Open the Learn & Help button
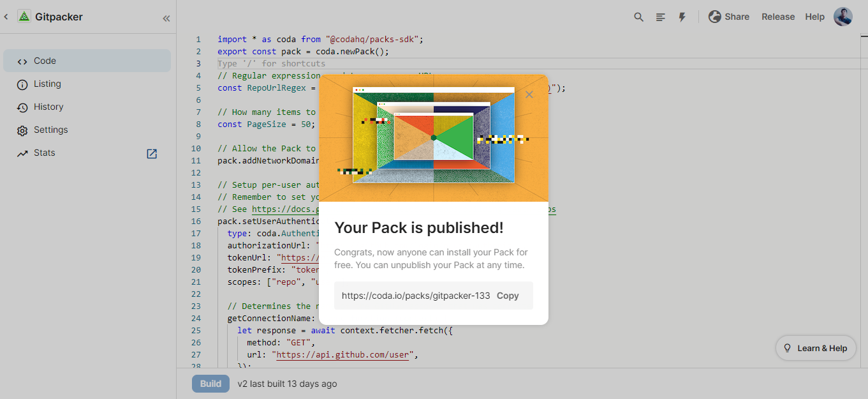Screen dimensions: 868x399 click(816, 348)
